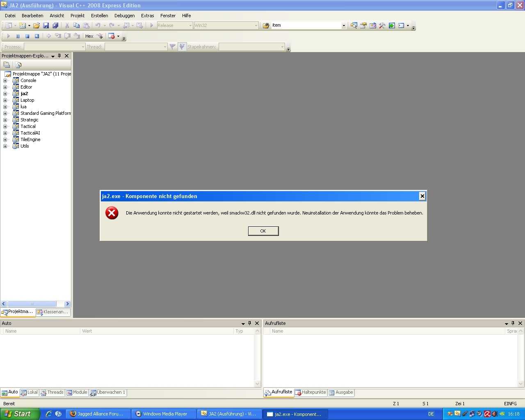This screenshot has width=525, height=420.
Task: Click Windows Media Player in the taskbar
Action: pos(164,414)
